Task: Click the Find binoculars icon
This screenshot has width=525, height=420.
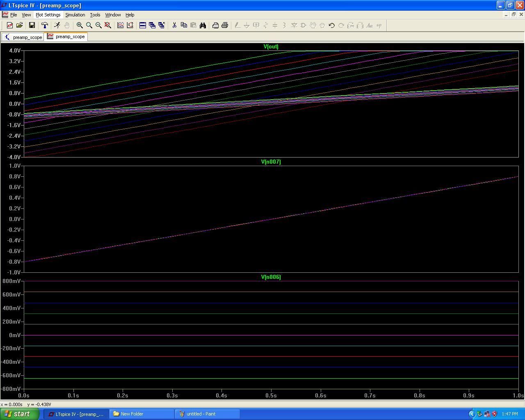Action: (203, 25)
